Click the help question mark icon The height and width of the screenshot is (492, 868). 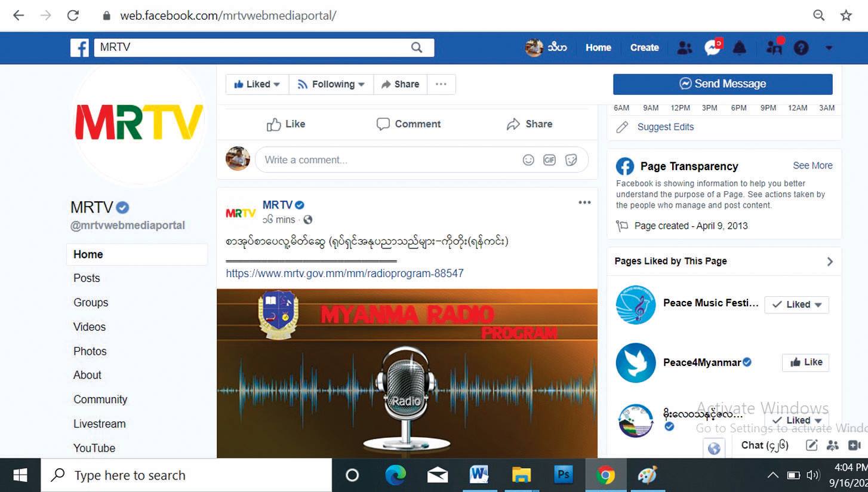coord(801,48)
